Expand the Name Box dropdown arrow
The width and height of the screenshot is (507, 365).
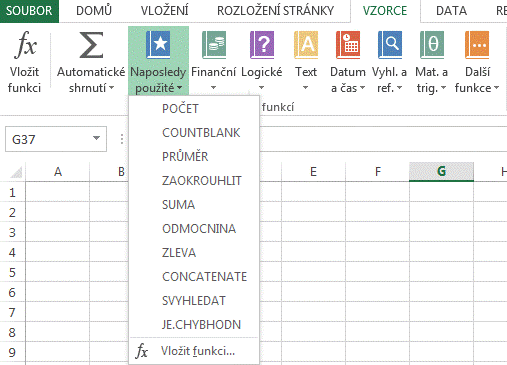[97, 138]
